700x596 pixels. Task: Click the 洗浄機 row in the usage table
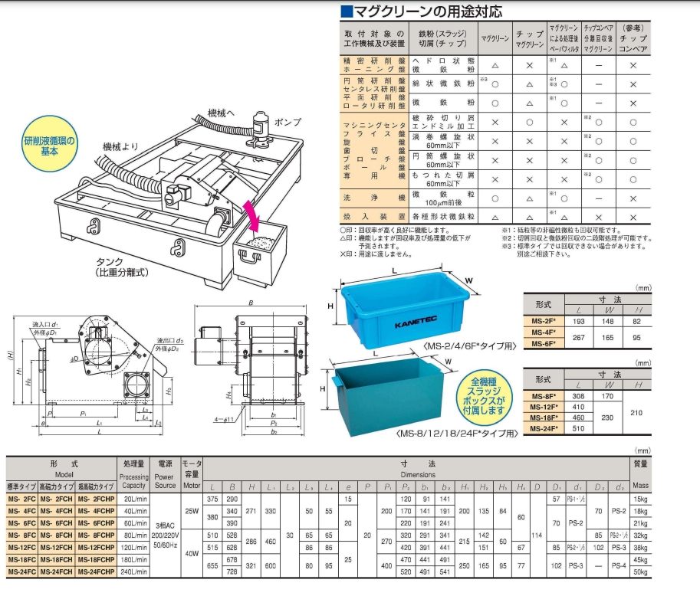[x=495, y=198]
